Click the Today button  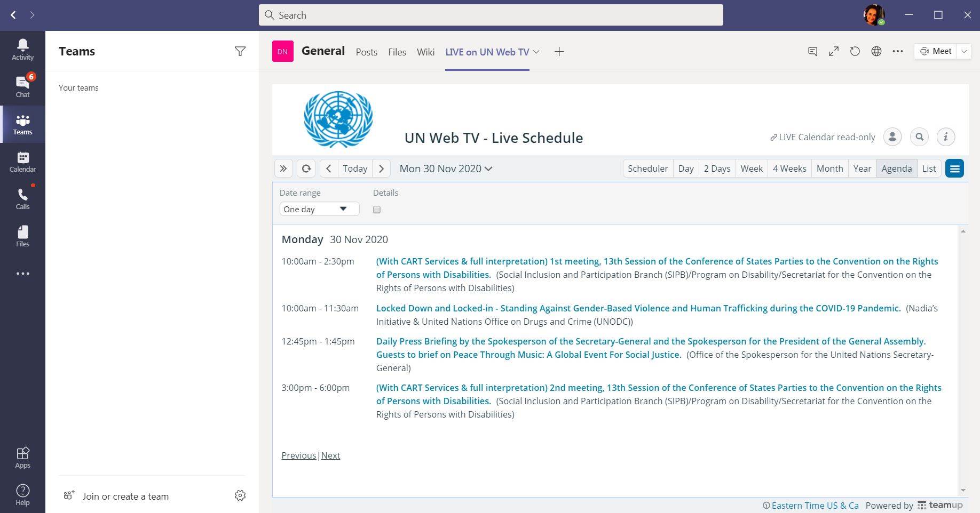coord(355,169)
